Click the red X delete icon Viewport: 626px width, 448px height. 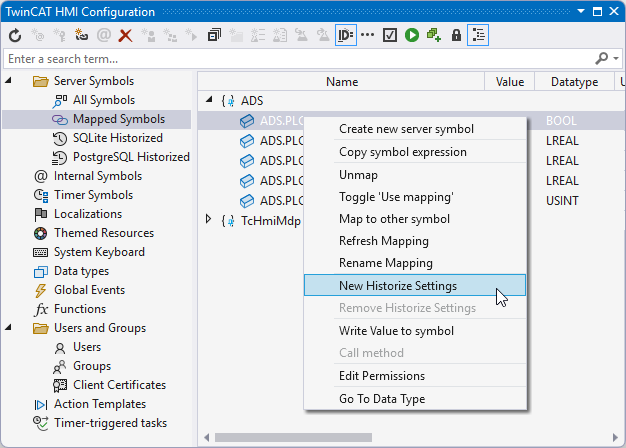125,36
